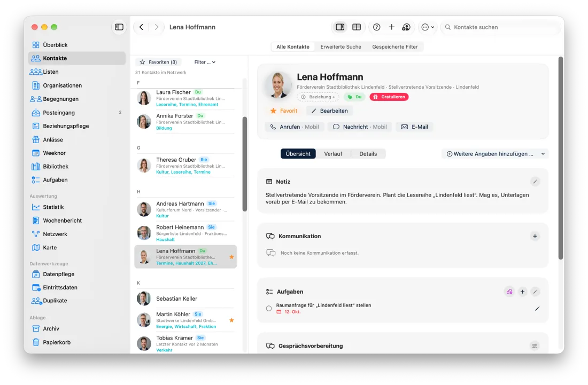Select Theresa Gruber in contact list
The height and width of the screenshot is (385, 588).
click(x=186, y=166)
